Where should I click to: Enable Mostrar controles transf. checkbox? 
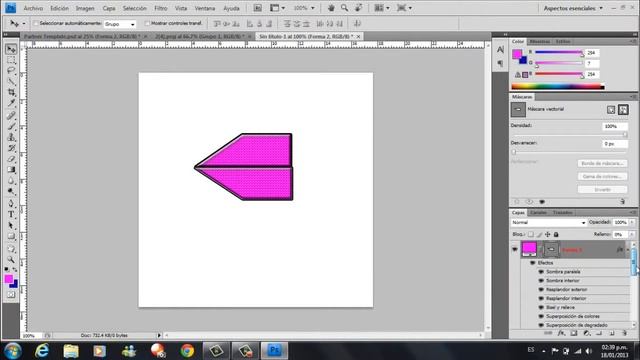(147, 24)
